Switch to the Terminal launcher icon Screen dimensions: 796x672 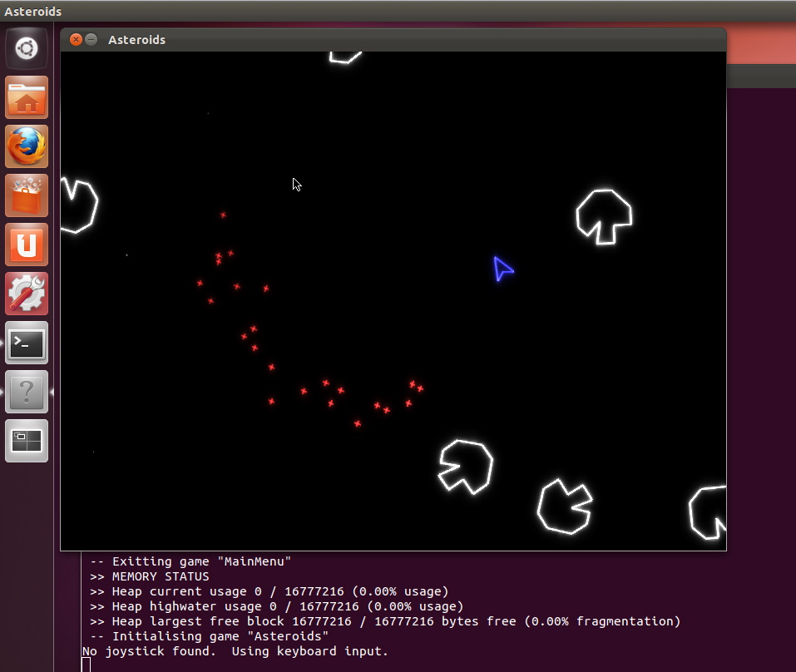tap(27, 343)
